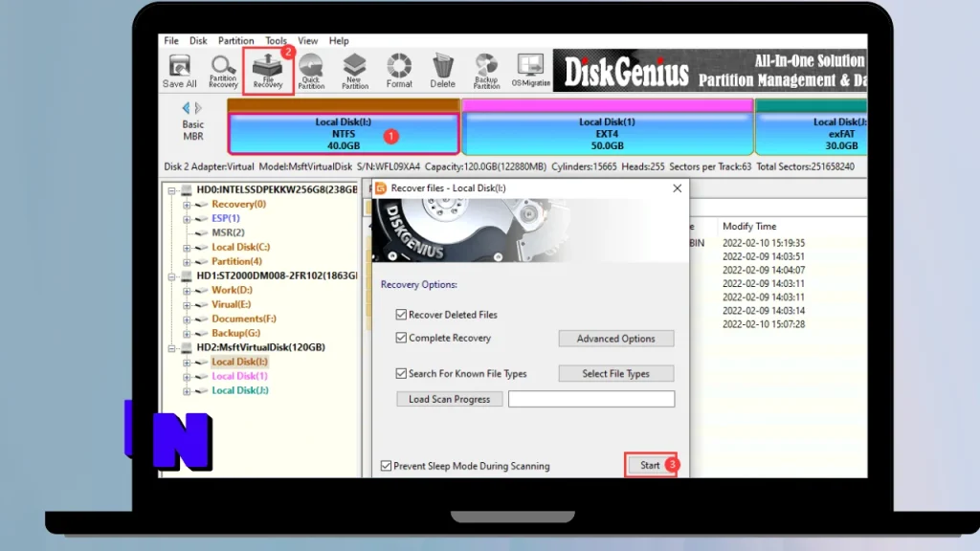This screenshot has width=980, height=551.
Task: Click the Advanced Options button
Action: tap(615, 339)
